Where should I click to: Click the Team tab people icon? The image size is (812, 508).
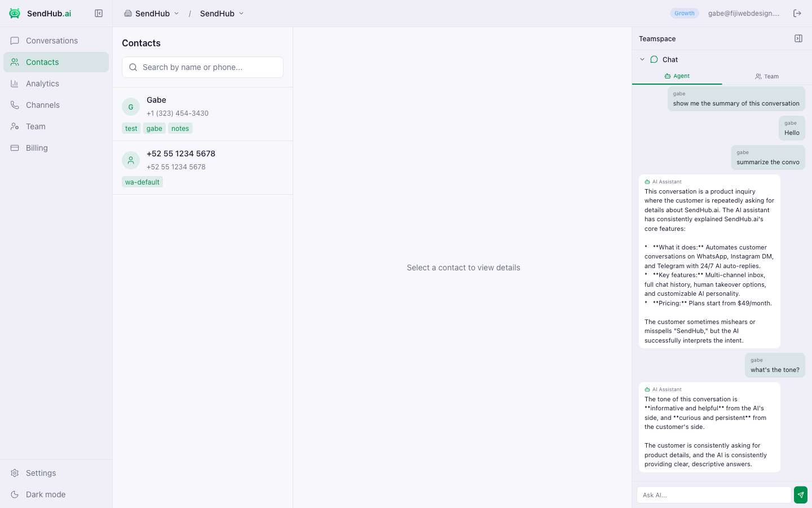758,76
